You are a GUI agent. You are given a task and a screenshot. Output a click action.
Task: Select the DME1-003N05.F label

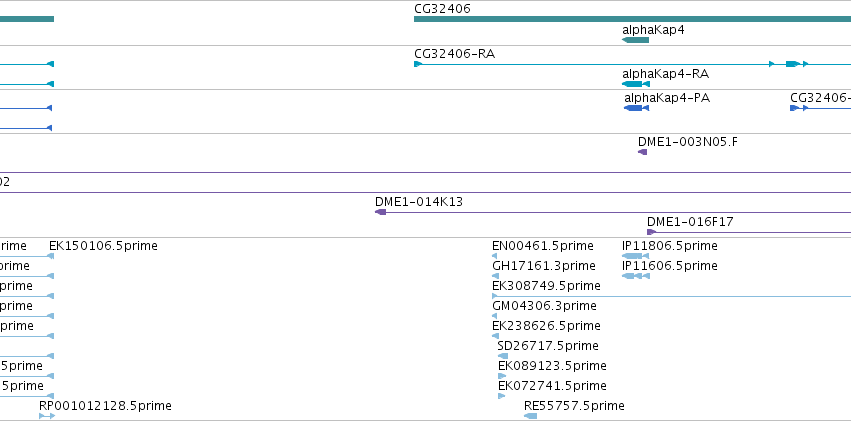(x=688, y=142)
